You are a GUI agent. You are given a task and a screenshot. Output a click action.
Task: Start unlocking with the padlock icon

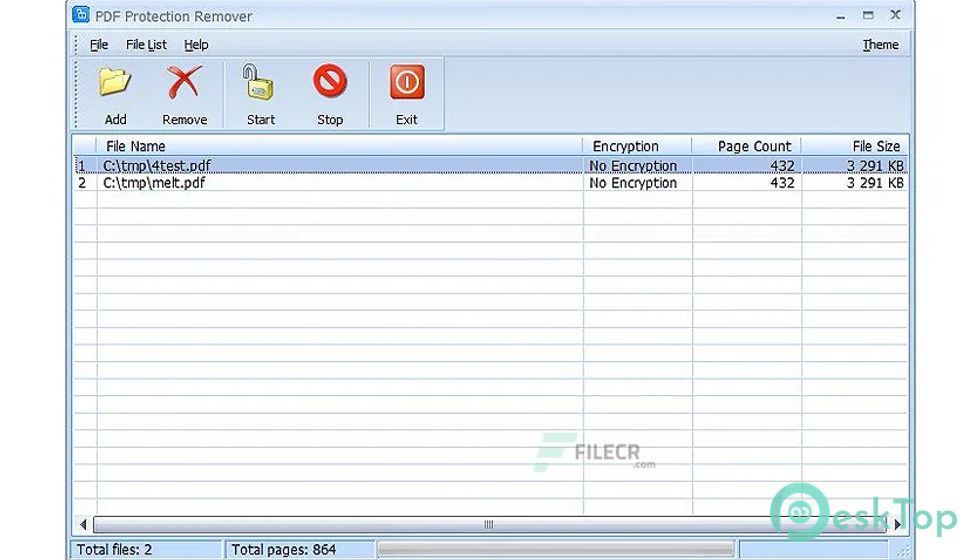259,82
